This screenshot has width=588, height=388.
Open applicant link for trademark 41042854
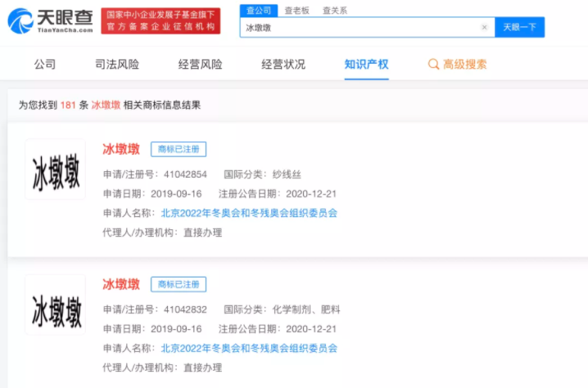tap(249, 213)
